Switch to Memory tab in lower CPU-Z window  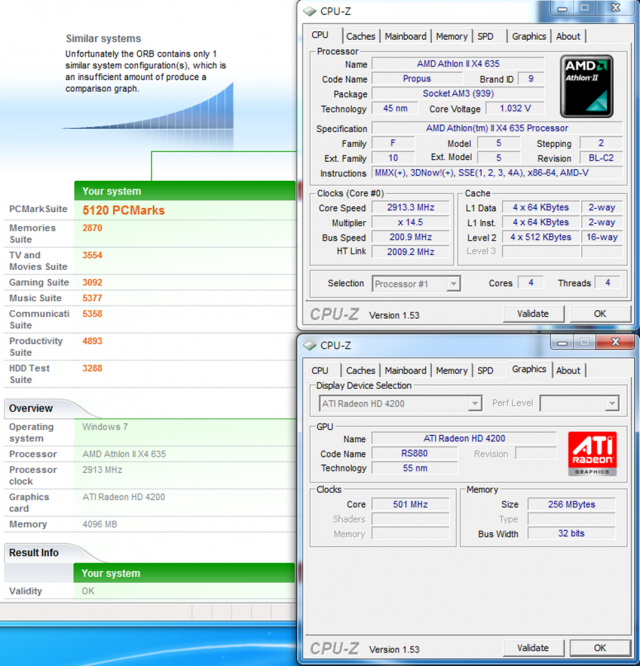coord(452,371)
